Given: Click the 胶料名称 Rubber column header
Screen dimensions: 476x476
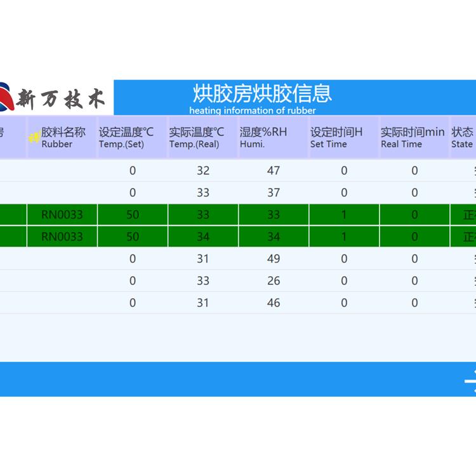Looking at the screenshot, I should [62, 137].
